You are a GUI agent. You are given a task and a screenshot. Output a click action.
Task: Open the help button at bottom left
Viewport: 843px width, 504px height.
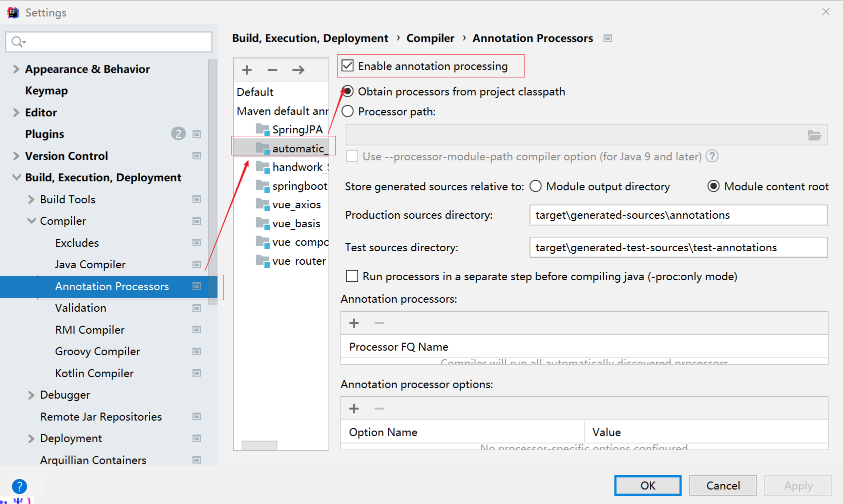pos(19,486)
